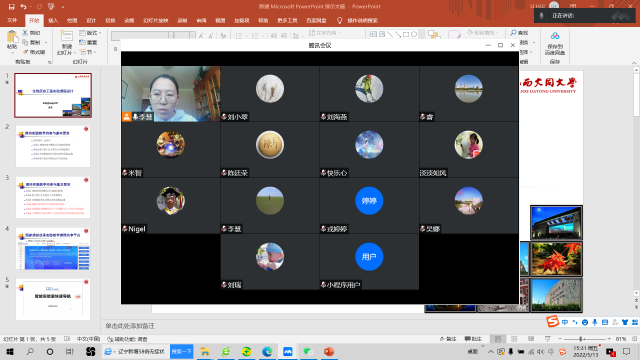Collapse the ribbon with the chevron arrow
Screen dimensions: 640x360
click(634, 62)
